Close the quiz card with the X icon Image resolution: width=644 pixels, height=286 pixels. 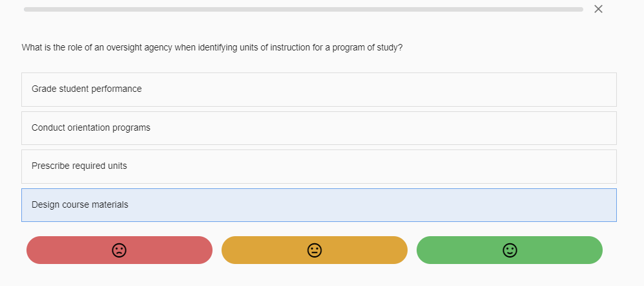pos(598,9)
